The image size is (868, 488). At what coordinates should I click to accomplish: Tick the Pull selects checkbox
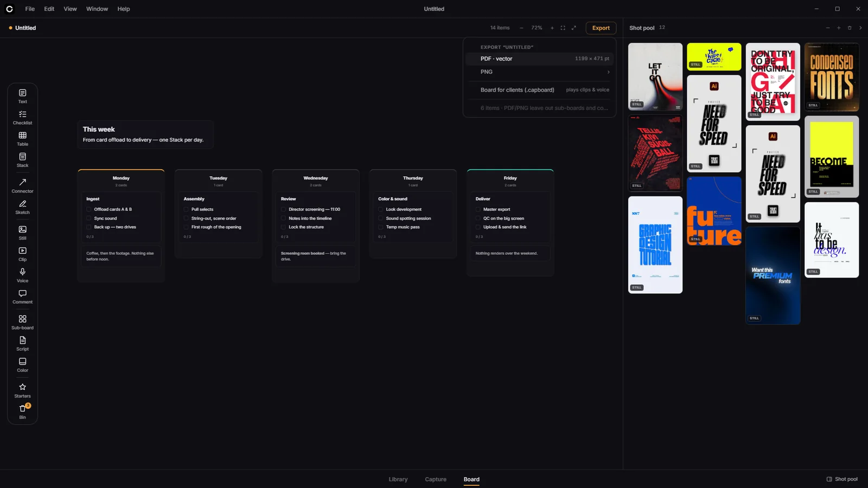click(186, 209)
